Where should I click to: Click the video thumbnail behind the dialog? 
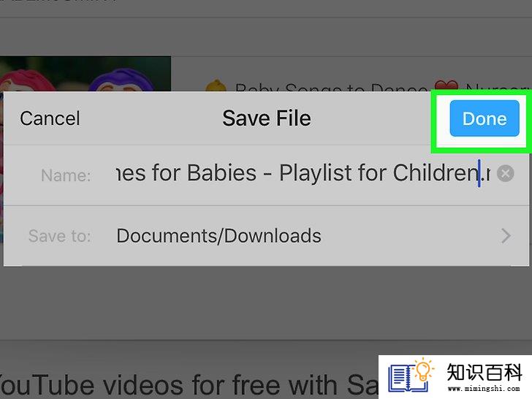coord(85,74)
